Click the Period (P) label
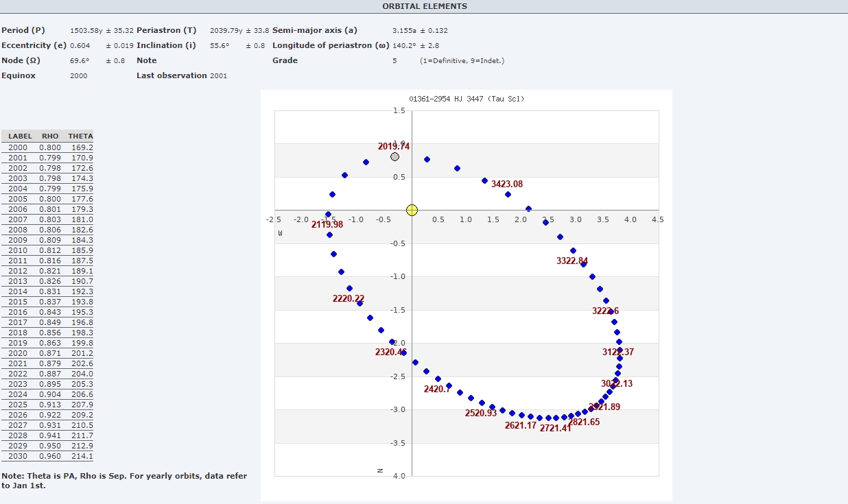 (23, 30)
